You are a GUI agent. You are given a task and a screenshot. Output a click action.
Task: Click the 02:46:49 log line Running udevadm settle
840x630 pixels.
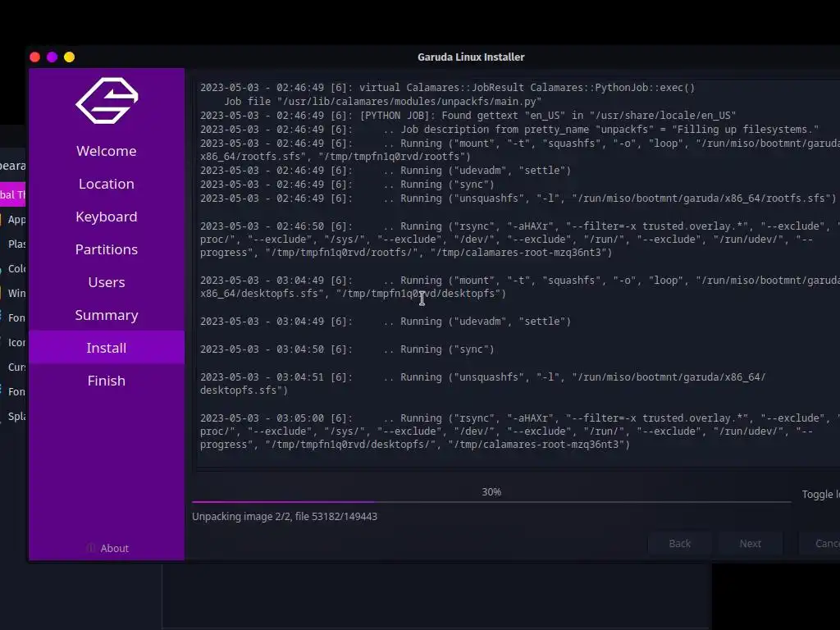coord(386,171)
